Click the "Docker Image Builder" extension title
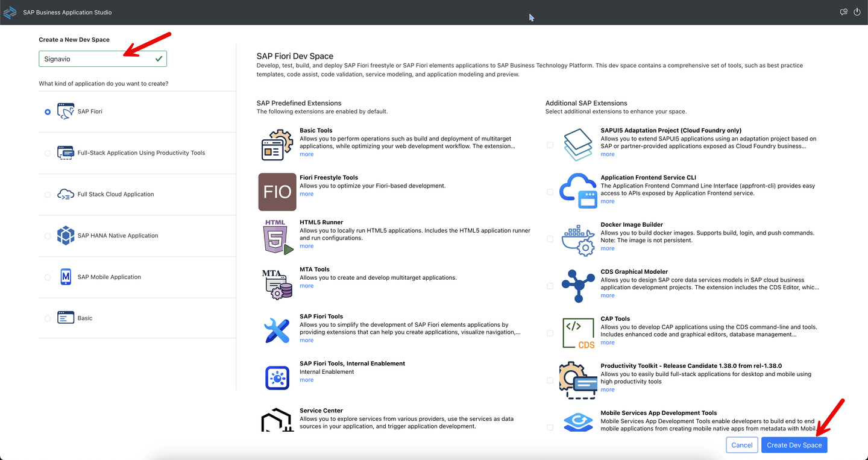868x460 pixels. tap(632, 225)
